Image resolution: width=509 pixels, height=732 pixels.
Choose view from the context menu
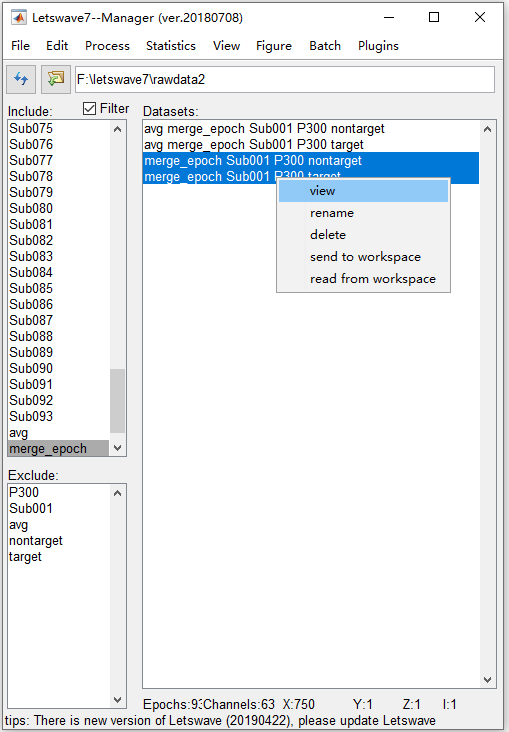pyautogui.click(x=363, y=191)
